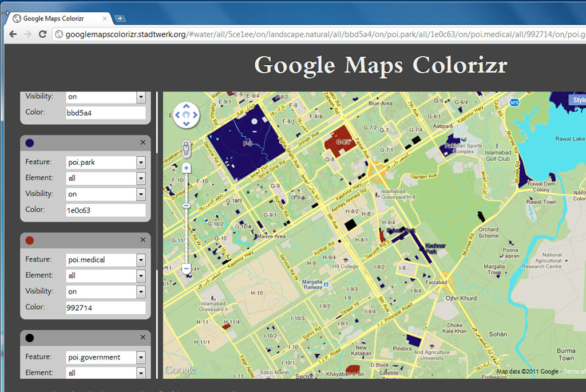Open the Terms of Use link
The image size is (586, 392).
point(575,371)
